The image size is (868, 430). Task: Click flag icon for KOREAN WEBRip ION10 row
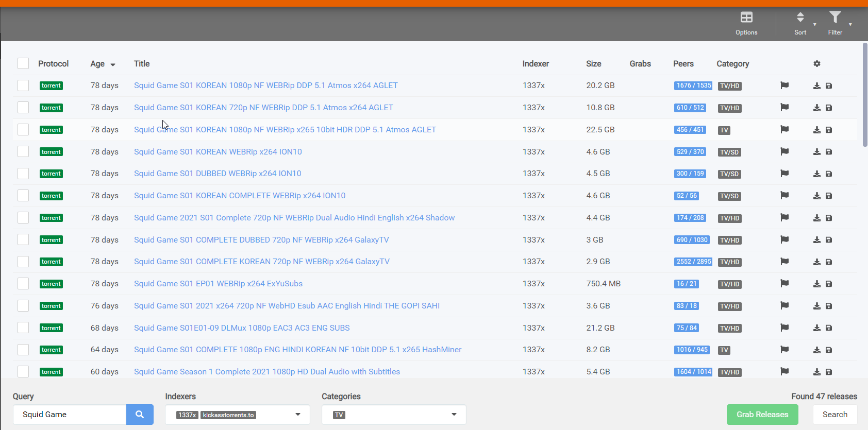[784, 152]
